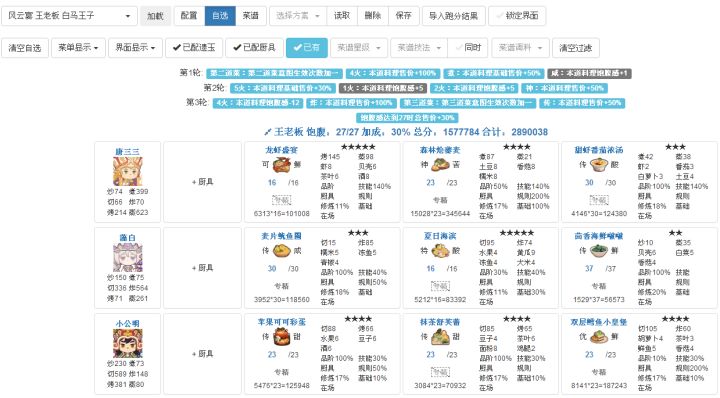The width and height of the screenshot is (720, 398).
Task: Toggle 锁定界面 lock setting
Action: pyautogui.click(x=517, y=16)
